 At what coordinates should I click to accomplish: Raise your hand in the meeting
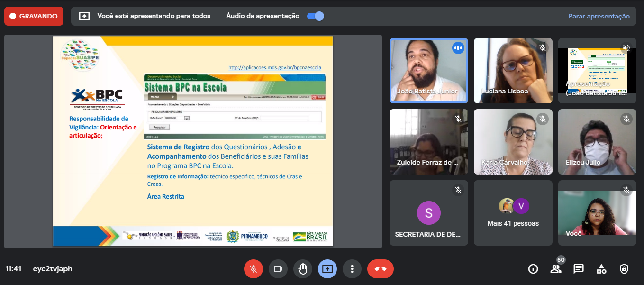coord(303,269)
